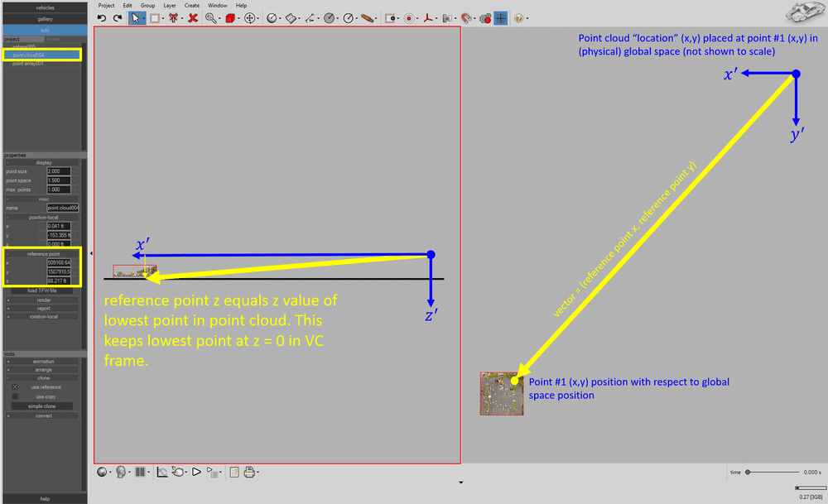Click the load TPW file button
The height and width of the screenshot is (504, 828).
[x=43, y=291]
